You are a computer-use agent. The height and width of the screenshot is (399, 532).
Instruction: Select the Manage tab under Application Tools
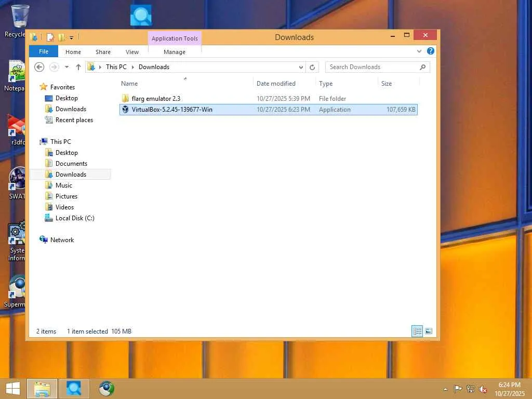(175, 52)
